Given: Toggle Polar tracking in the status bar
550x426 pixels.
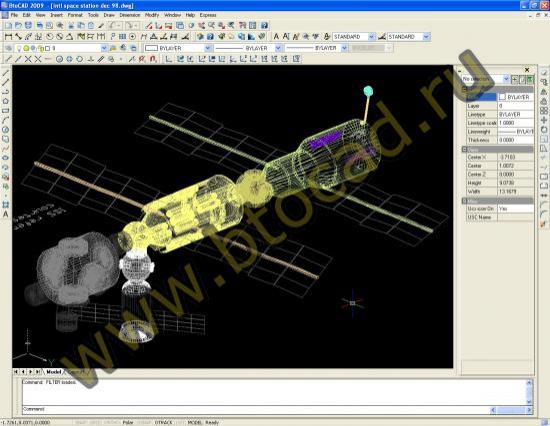Looking at the screenshot, I should 128,422.
